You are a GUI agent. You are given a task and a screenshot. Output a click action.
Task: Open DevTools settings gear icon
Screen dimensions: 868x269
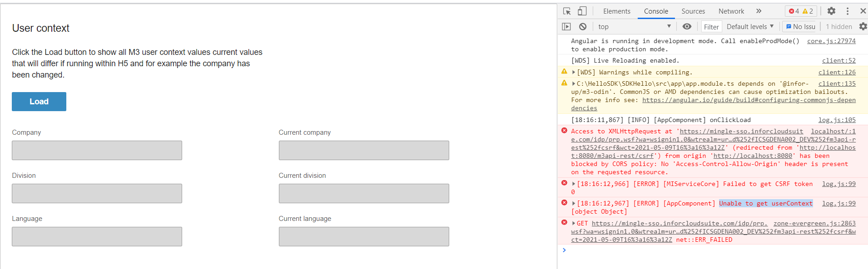[x=831, y=11]
